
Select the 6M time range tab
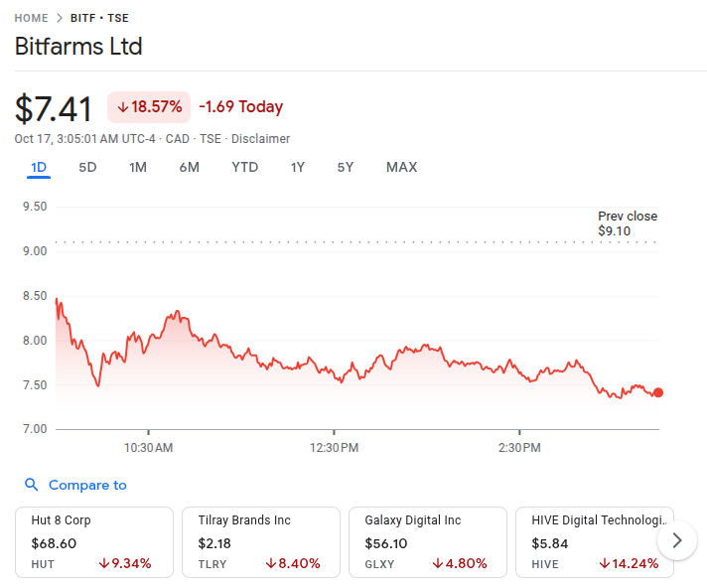(x=189, y=167)
